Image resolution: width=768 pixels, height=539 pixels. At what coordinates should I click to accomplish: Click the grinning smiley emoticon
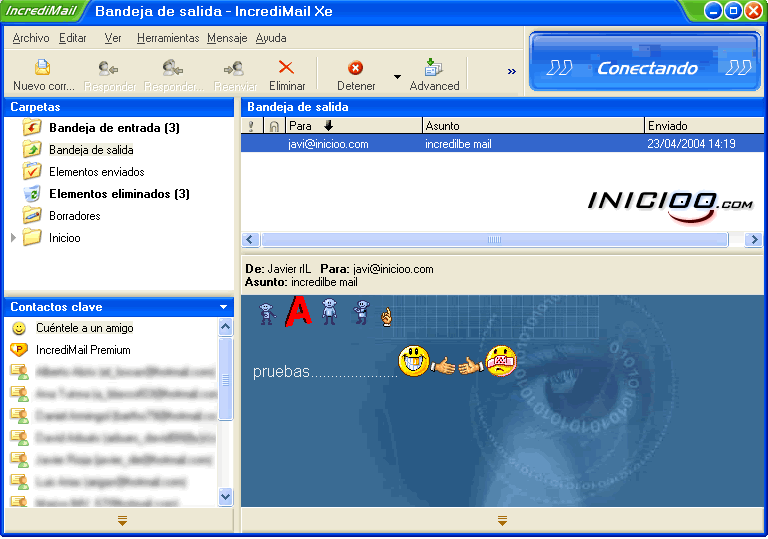click(414, 361)
